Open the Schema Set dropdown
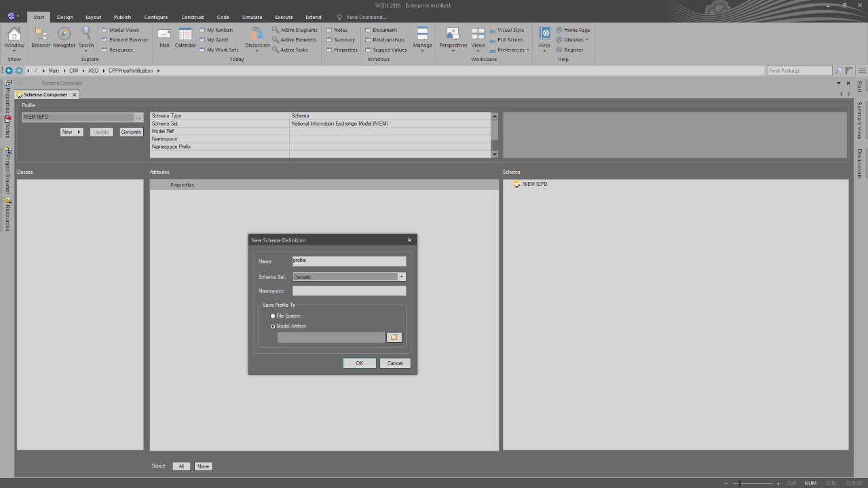This screenshot has width=868, height=488. click(x=402, y=277)
